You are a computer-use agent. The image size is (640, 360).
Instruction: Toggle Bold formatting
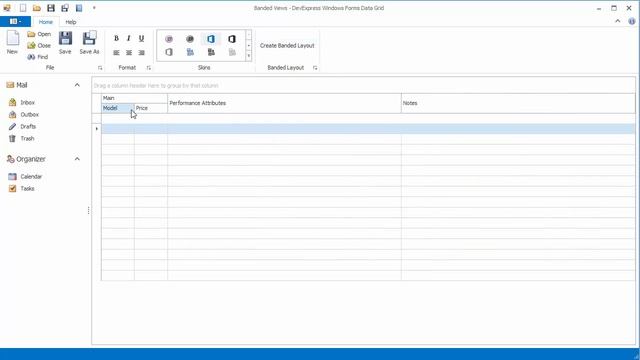[116, 38]
